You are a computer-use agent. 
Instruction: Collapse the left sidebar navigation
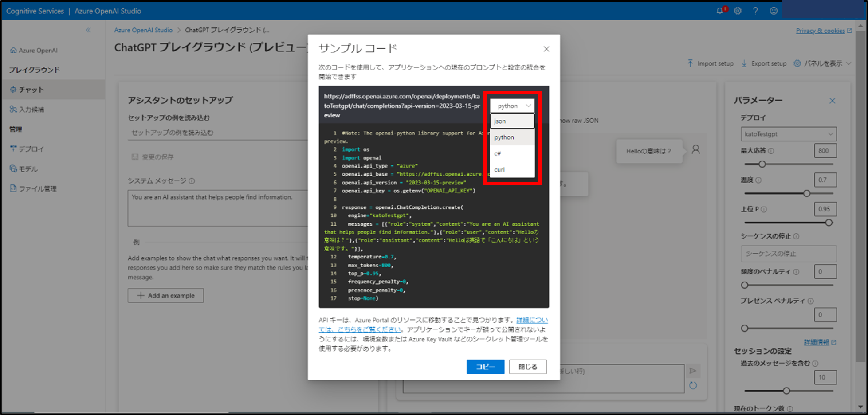point(88,30)
